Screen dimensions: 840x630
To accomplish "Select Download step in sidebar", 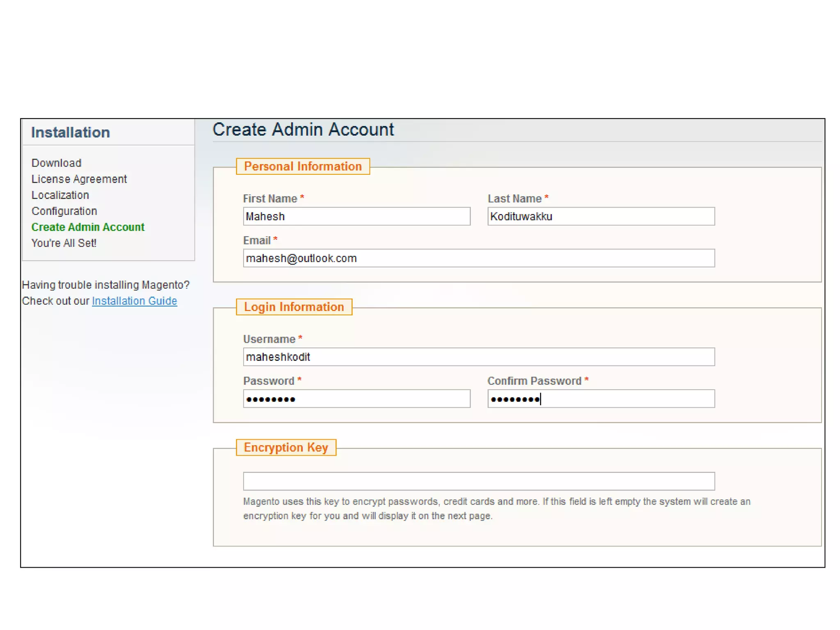I will pyautogui.click(x=57, y=163).
